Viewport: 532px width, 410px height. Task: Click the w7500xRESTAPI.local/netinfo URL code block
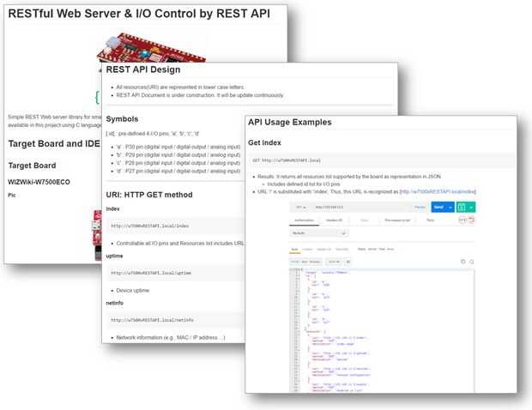(177, 320)
